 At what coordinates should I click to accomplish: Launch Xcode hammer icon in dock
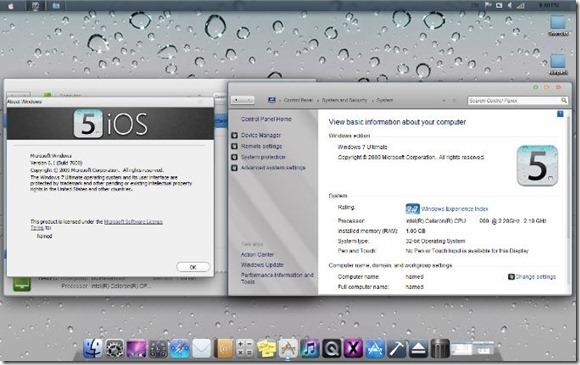pyautogui.click(x=397, y=349)
